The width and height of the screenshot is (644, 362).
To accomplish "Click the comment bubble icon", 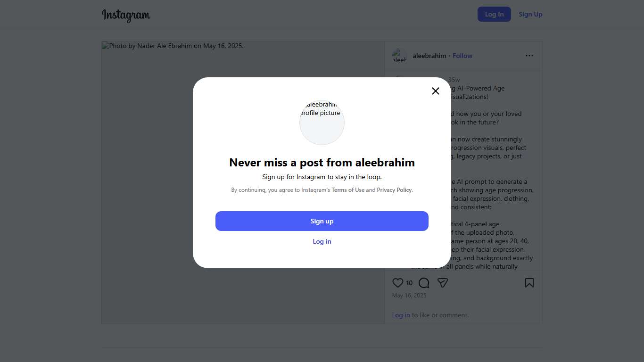I will click(x=424, y=283).
